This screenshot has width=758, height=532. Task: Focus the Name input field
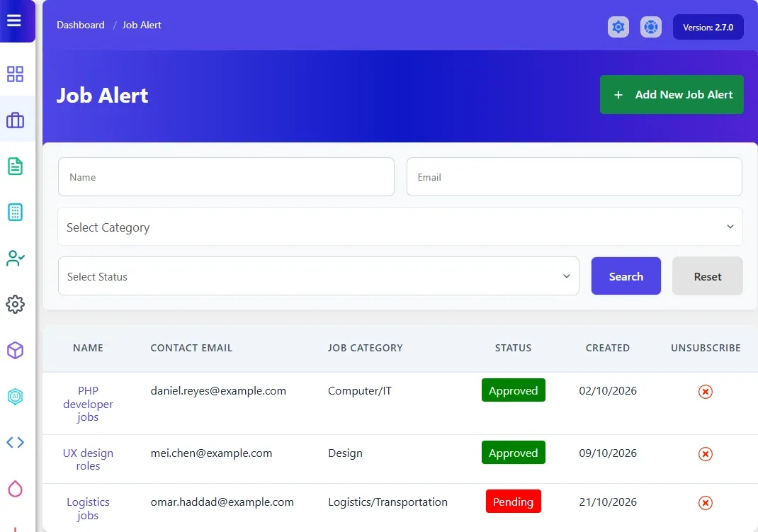pos(226,177)
